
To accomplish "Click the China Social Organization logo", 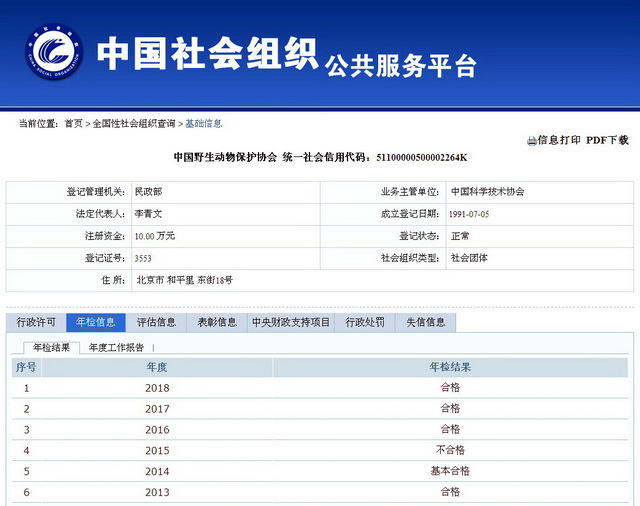I will [x=54, y=52].
